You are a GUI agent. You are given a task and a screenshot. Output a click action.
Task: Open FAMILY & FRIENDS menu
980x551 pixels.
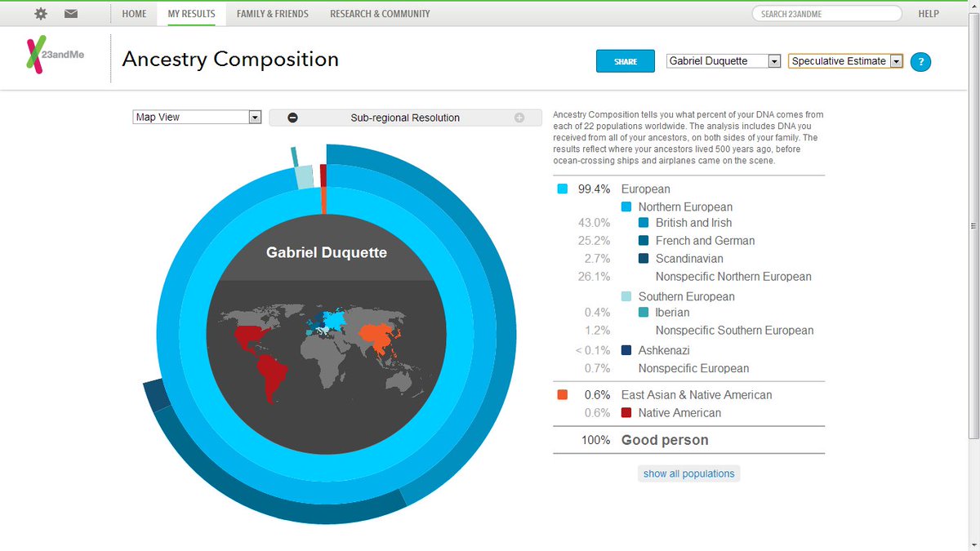click(272, 14)
